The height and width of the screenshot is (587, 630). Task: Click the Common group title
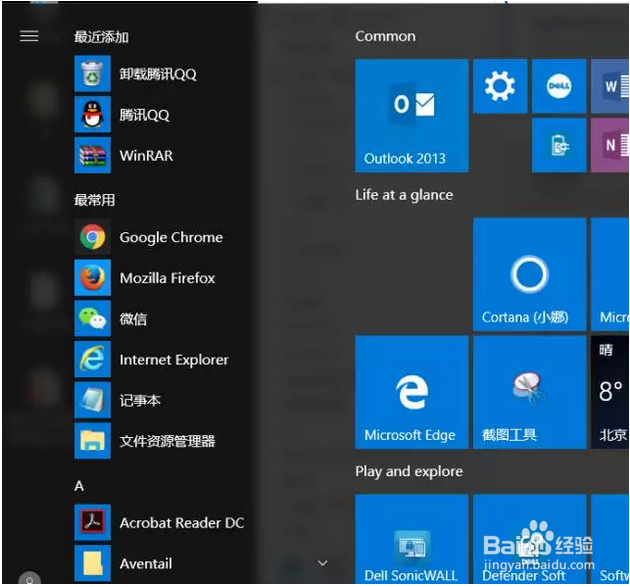point(385,36)
